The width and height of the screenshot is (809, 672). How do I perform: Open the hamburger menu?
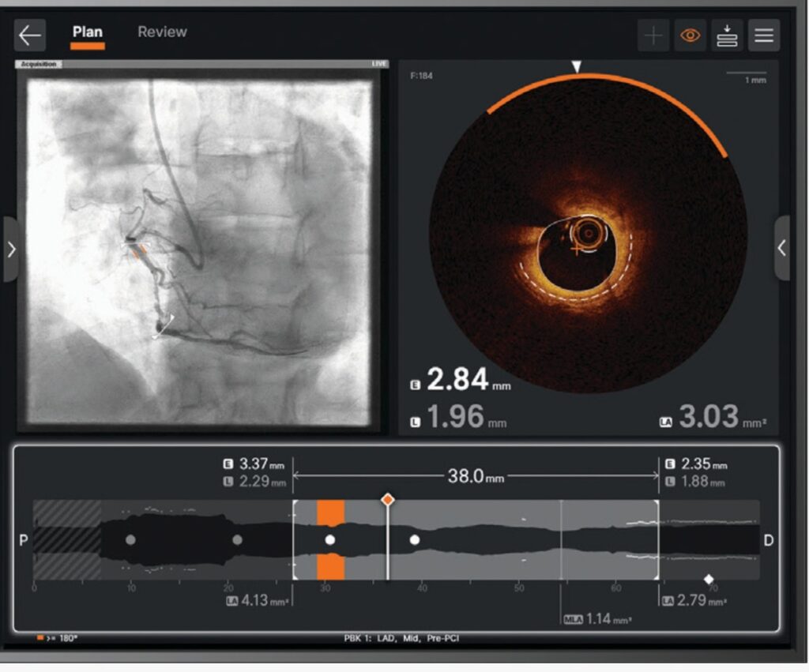point(764,36)
